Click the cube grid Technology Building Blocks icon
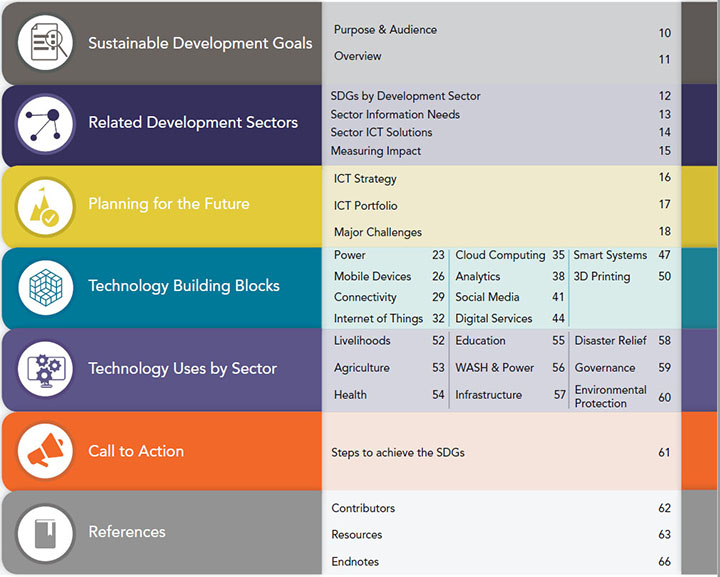Screen dimensions: 720x577 45,287
